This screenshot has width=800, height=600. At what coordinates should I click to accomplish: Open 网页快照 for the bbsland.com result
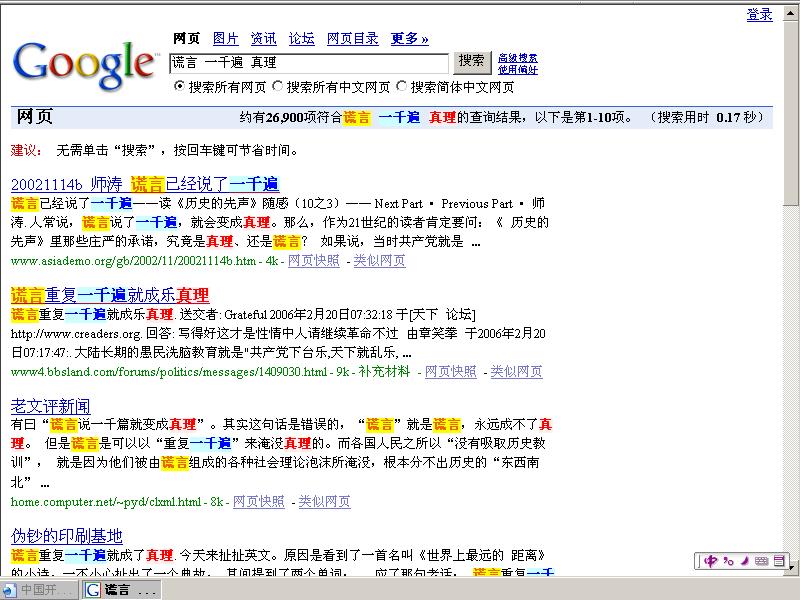451,371
